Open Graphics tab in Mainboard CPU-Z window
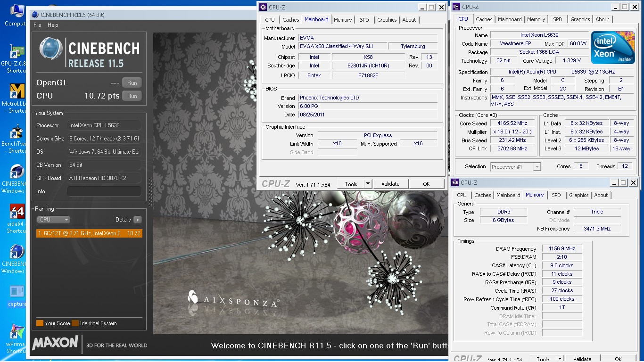The width and height of the screenshot is (644, 362). point(387,20)
